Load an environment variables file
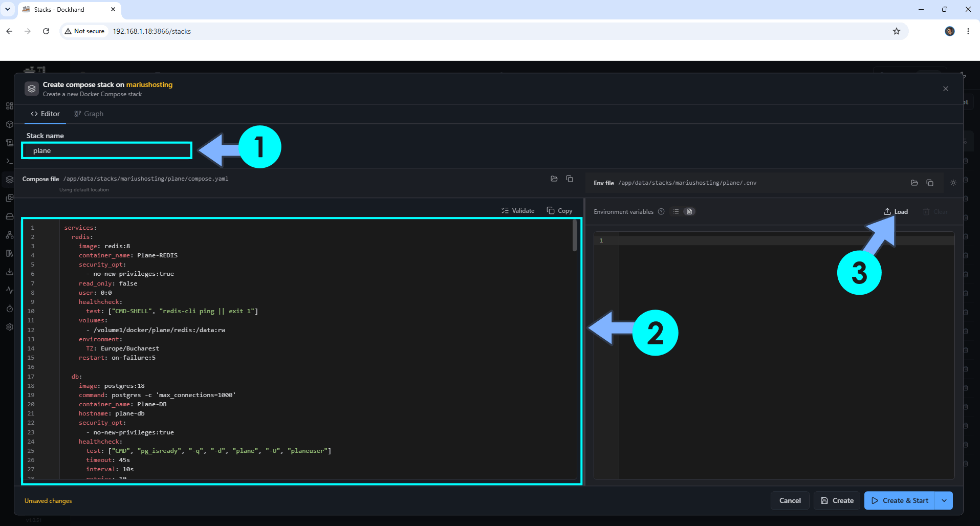 tap(896, 212)
